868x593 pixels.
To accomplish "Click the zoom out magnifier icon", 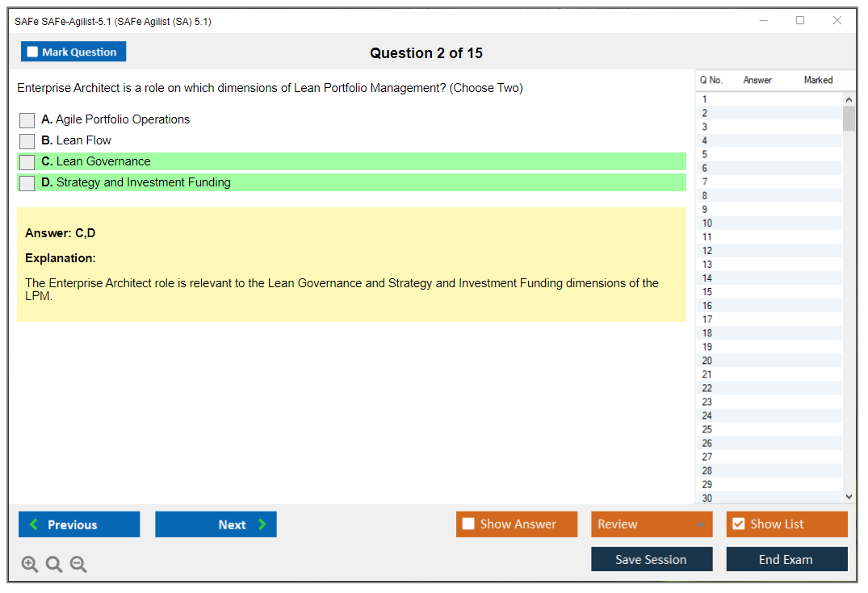I will pos(78,565).
